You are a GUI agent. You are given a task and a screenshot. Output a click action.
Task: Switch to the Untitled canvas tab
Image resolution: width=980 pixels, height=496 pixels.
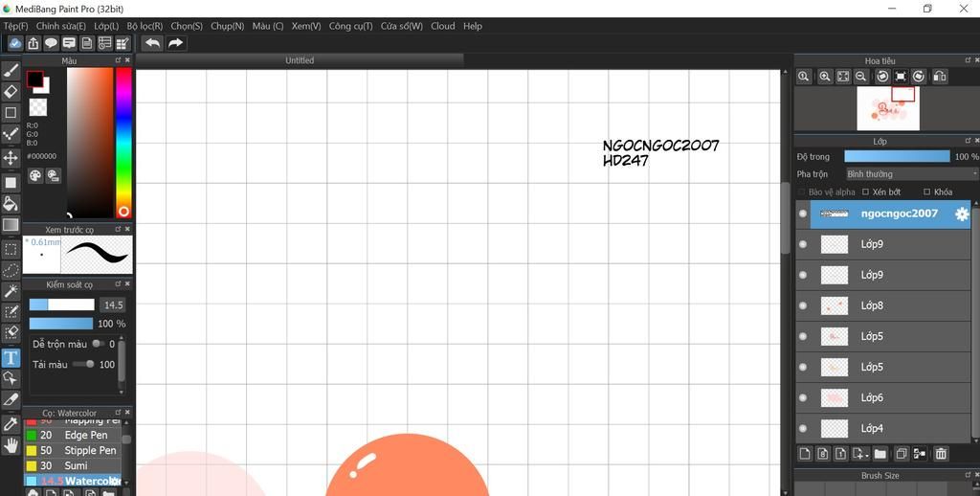pos(300,60)
